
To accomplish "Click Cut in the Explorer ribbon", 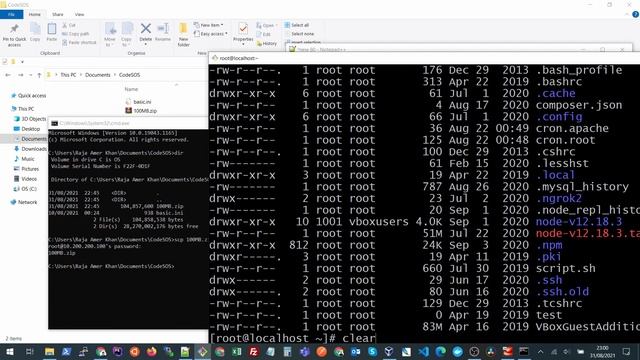I will click(69, 25).
